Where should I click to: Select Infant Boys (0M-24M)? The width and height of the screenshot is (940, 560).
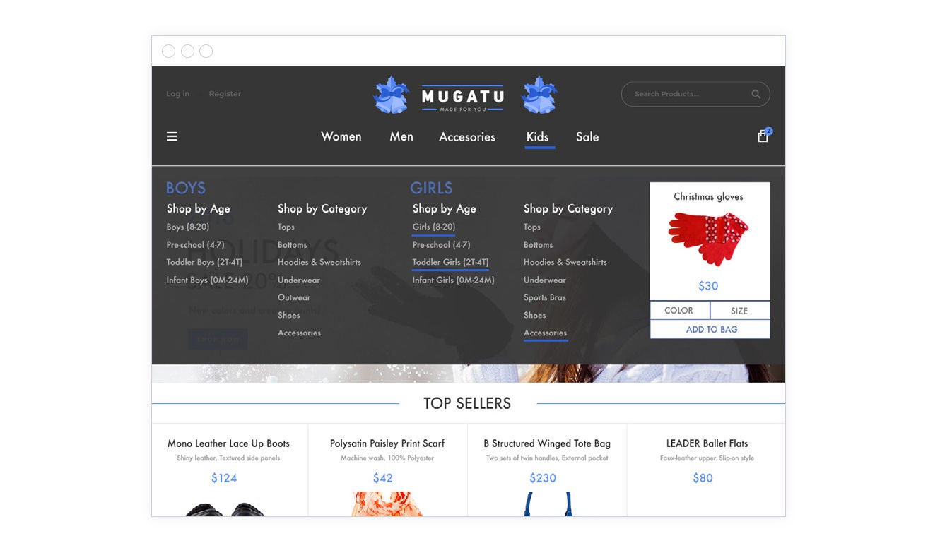pos(208,280)
